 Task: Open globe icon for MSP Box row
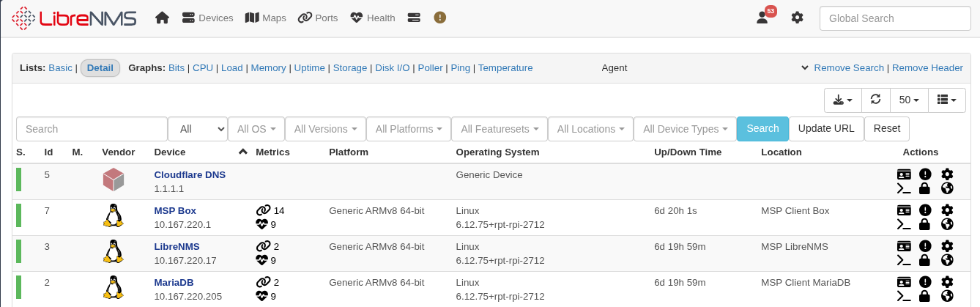(x=947, y=224)
